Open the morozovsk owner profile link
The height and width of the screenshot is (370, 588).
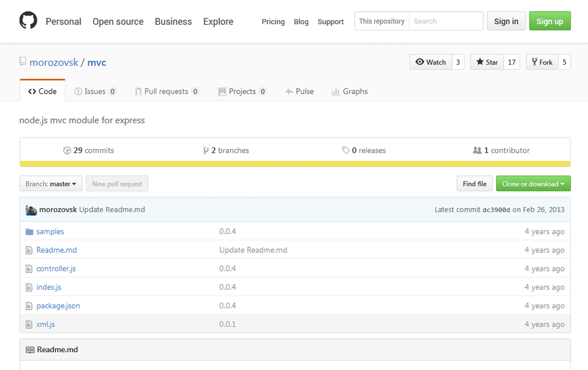coord(54,62)
